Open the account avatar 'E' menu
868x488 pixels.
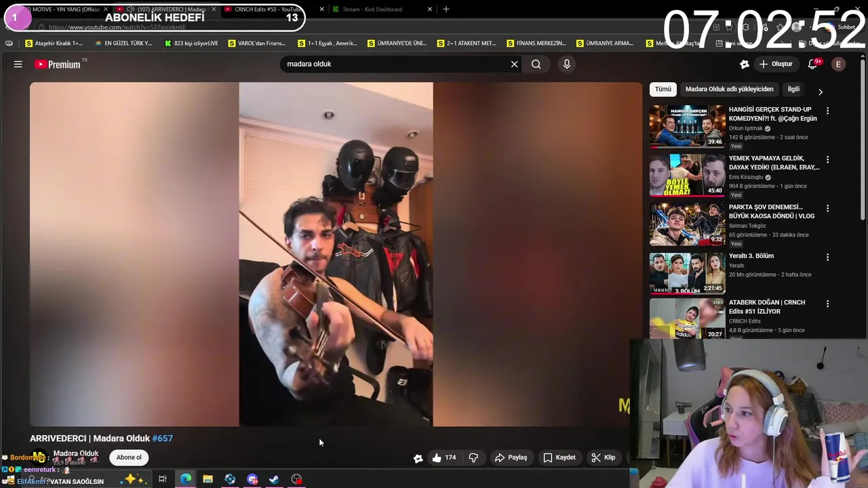(x=839, y=64)
